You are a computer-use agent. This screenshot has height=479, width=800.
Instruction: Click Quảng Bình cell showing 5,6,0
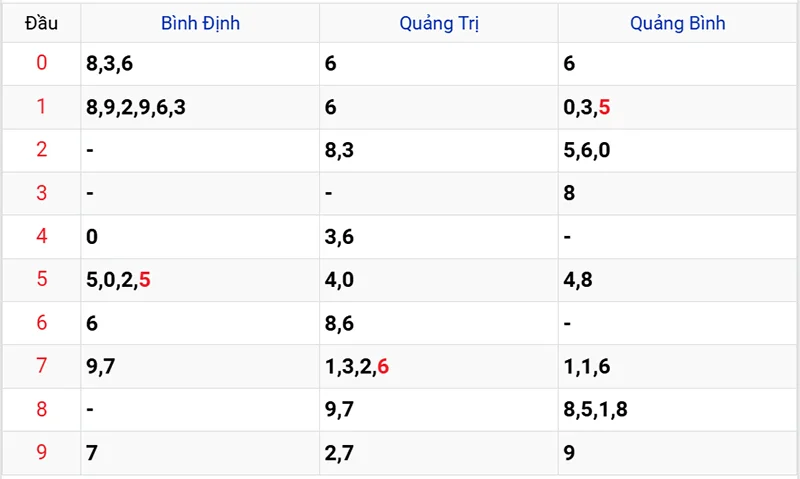click(x=587, y=151)
